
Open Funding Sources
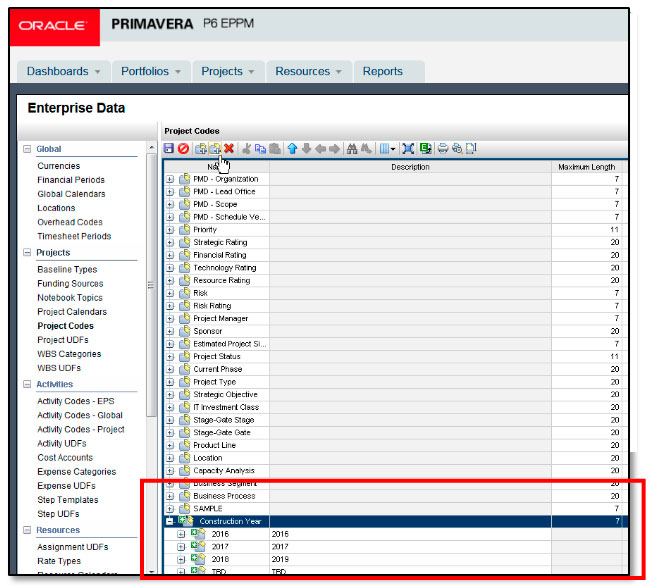pyautogui.click(x=70, y=283)
